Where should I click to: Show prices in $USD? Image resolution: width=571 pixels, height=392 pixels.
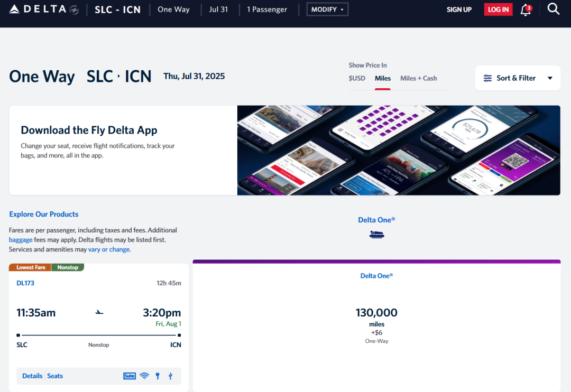pos(357,78)
